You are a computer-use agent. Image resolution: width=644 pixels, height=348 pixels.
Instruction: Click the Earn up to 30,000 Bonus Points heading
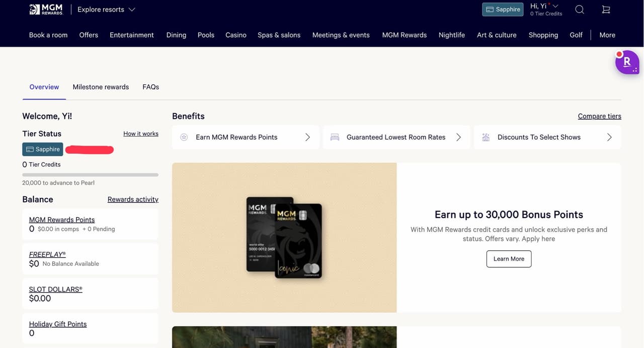(x=509, y=215)
